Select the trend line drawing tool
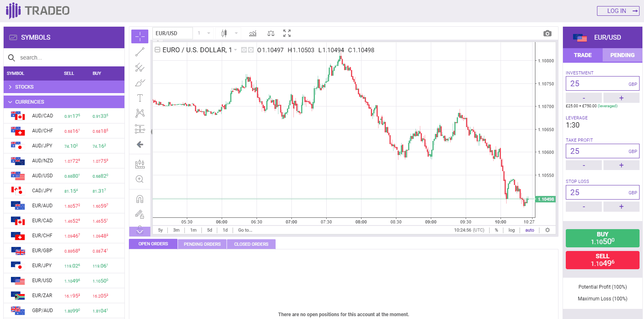This screenshot has height=319, width=644. pos(140,52)
